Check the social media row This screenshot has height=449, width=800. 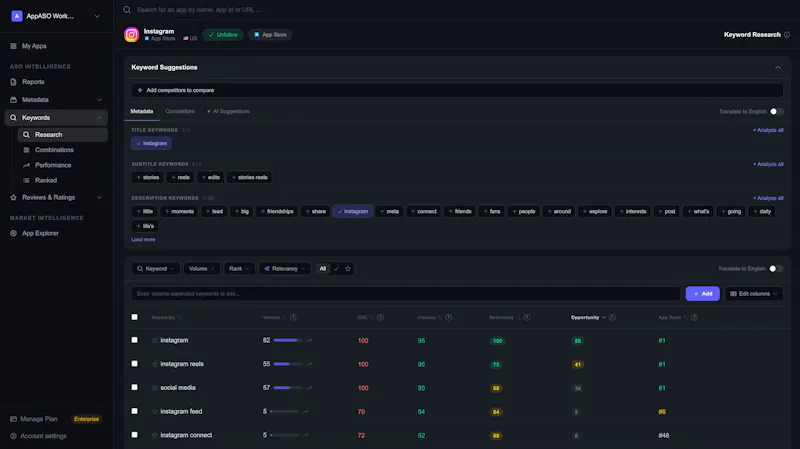pyautogui.click(x=135, y=387)
